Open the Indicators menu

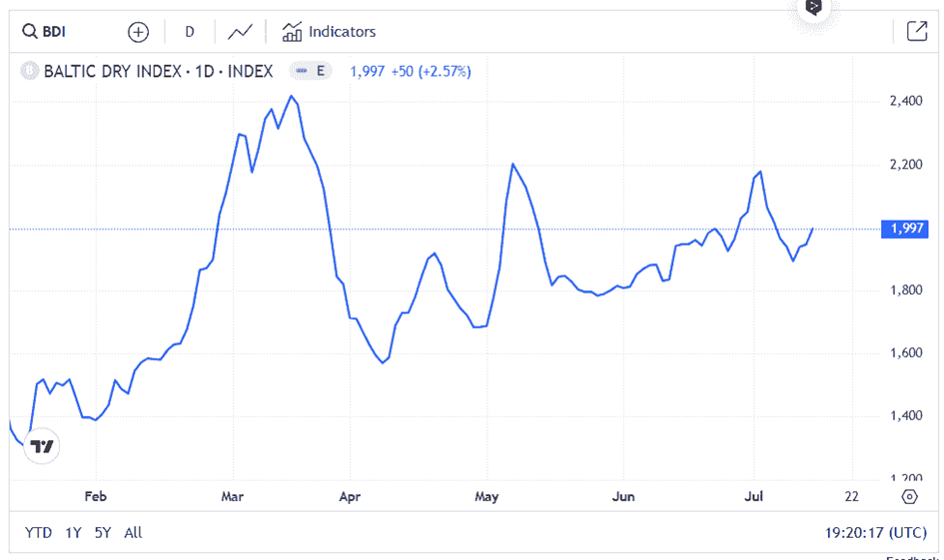(329, 32)
